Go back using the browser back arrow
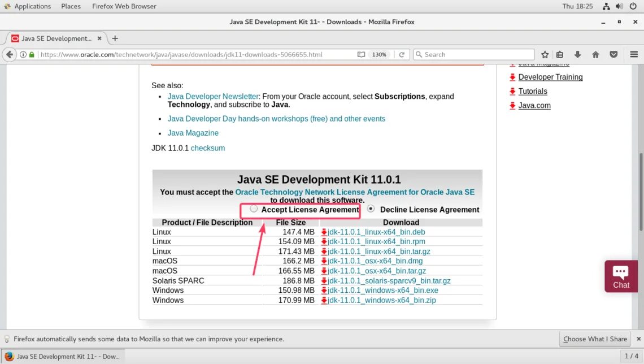This screenshot has height=364, width=644. pos(10,54)
